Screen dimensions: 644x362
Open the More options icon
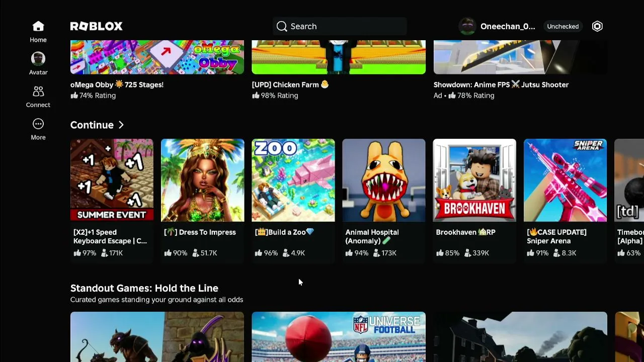[x=38, y=124]
